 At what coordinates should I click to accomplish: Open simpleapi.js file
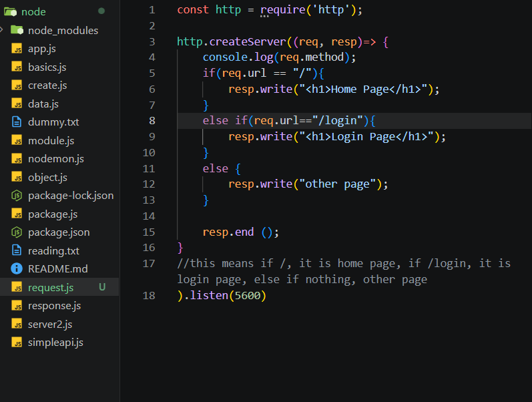pos(55,343)
